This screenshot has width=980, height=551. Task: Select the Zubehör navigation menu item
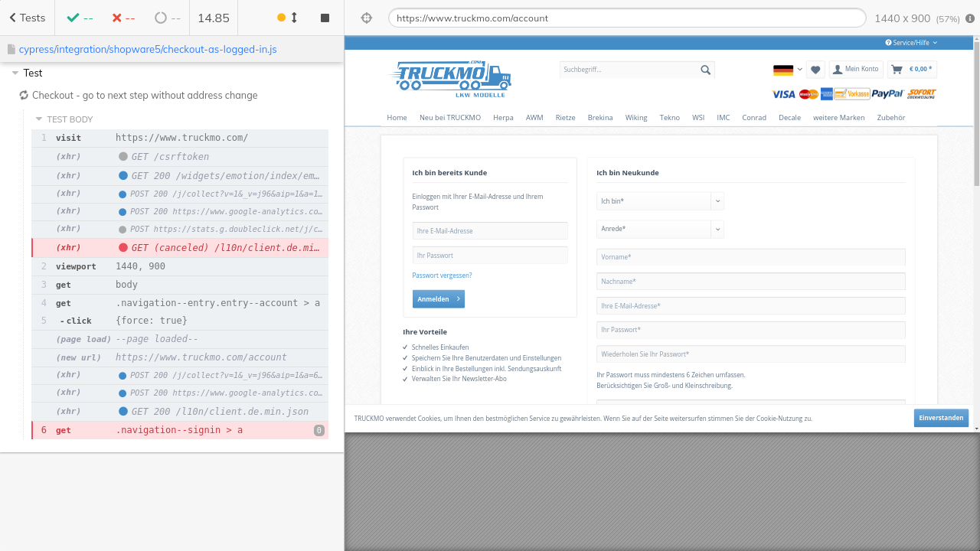pos(890,118)
